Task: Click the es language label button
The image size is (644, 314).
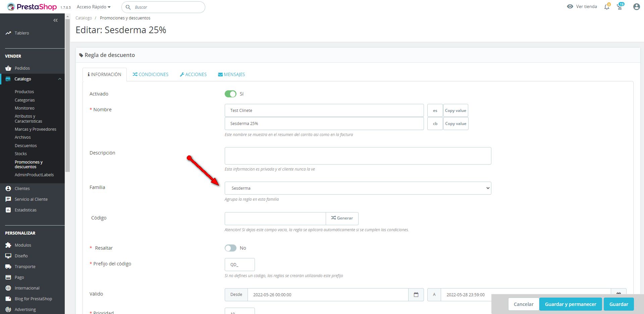Action: point(435,111)
